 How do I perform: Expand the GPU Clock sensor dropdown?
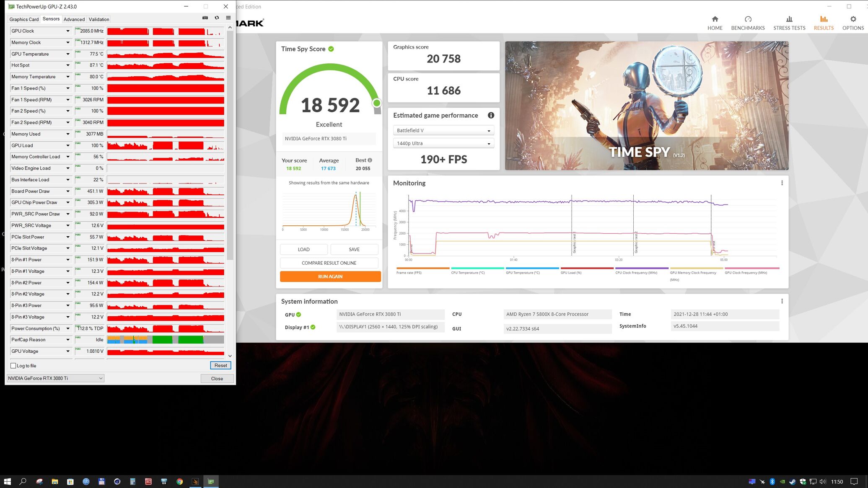pyautogui.click(x=67, y=31)
